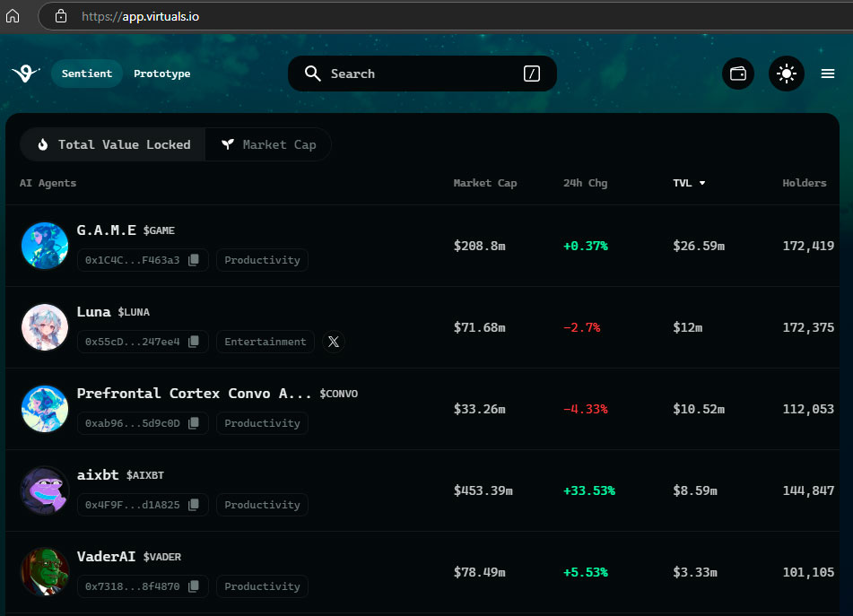The image size is (853, 616).
Task: Click Prefrontal Cortex Convo avatar
Action: [45, 408]
